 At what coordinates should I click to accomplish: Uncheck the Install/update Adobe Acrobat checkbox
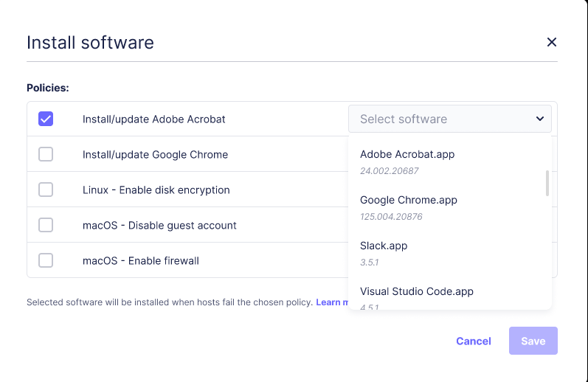point(46,119)
